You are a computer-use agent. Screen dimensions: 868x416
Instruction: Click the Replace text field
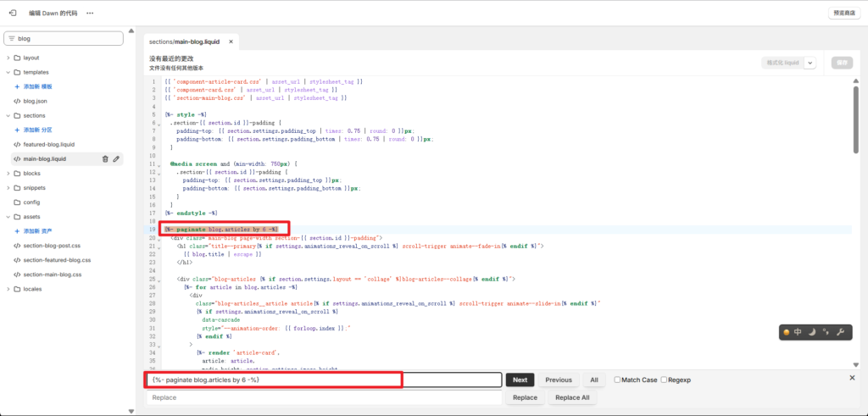(x=324, y=397)
